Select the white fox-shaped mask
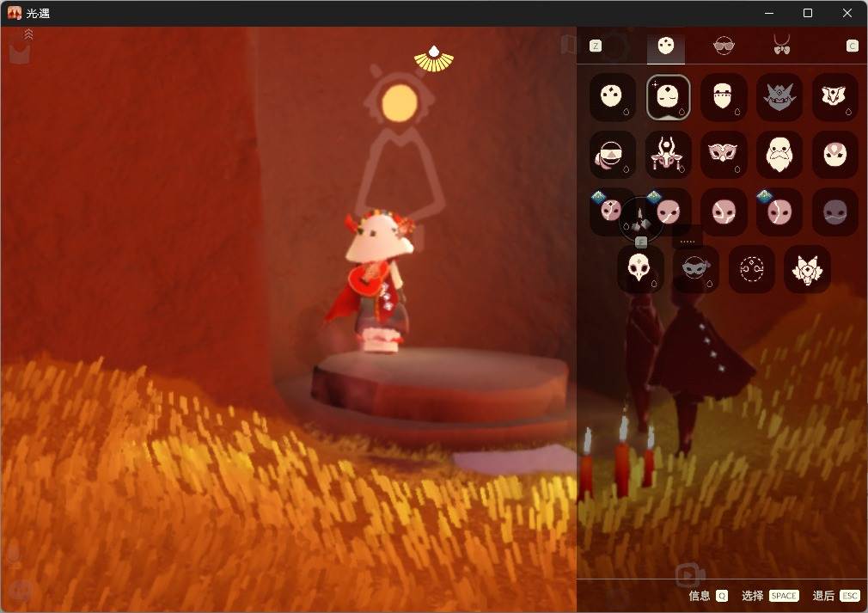The width and height of the screenshot is (868, 613). click(x=834, y=97)
